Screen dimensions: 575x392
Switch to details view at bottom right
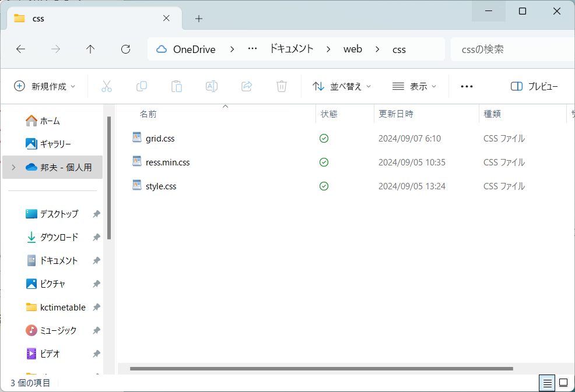coord(547,383)
